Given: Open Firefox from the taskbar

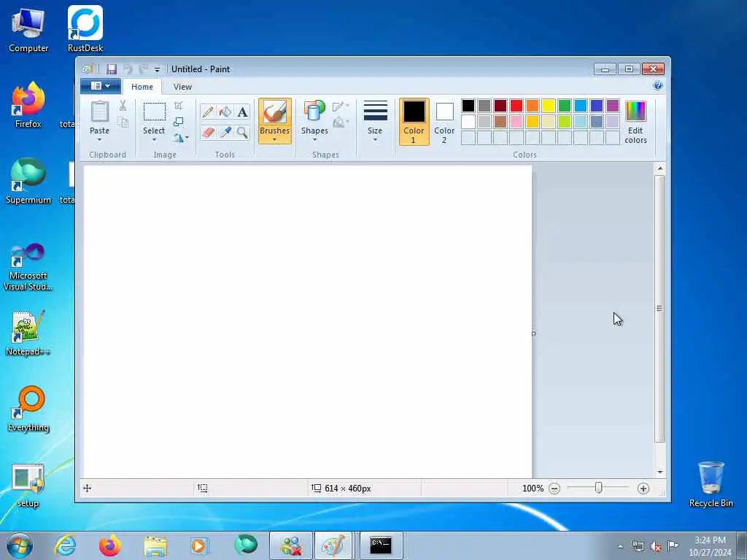Looking at the screenshot, I should [x=109, y=545].
